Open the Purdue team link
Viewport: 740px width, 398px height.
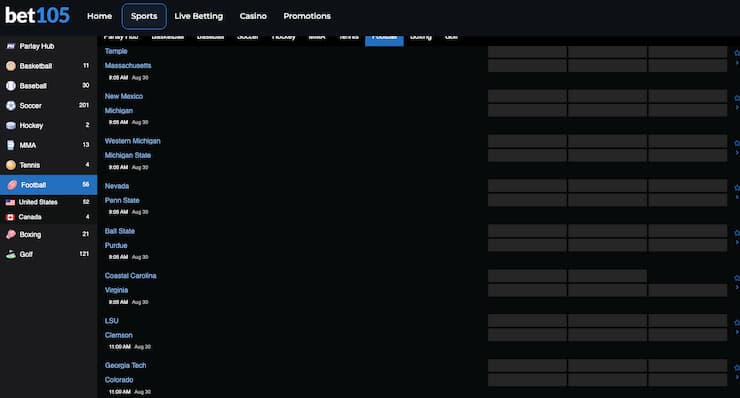pos(116,246)
